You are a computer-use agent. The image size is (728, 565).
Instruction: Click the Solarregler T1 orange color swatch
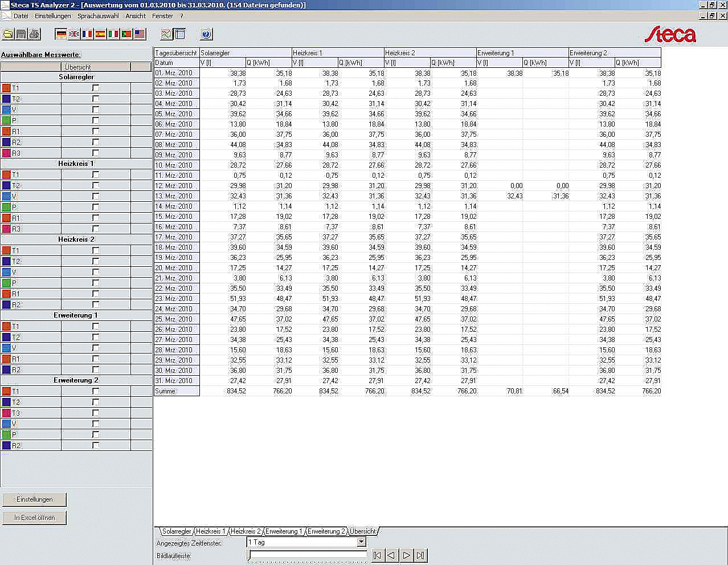[x=6, y=88]
